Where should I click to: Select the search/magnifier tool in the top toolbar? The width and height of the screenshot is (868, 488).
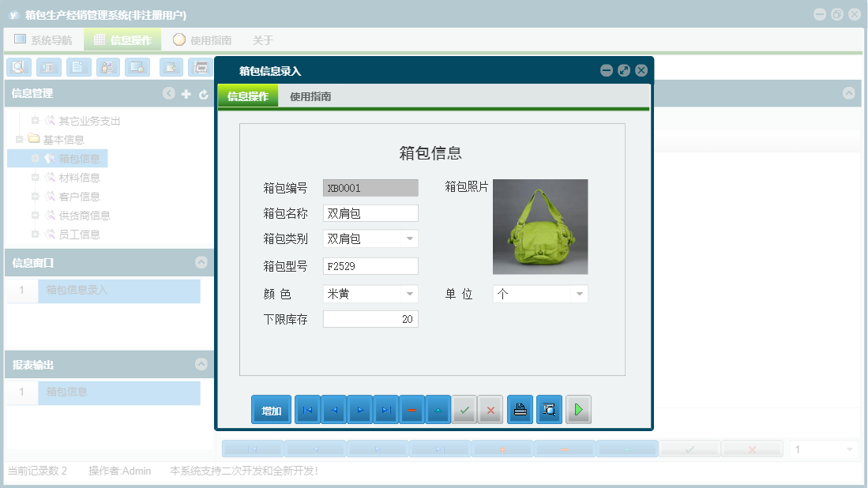point(19,67)
